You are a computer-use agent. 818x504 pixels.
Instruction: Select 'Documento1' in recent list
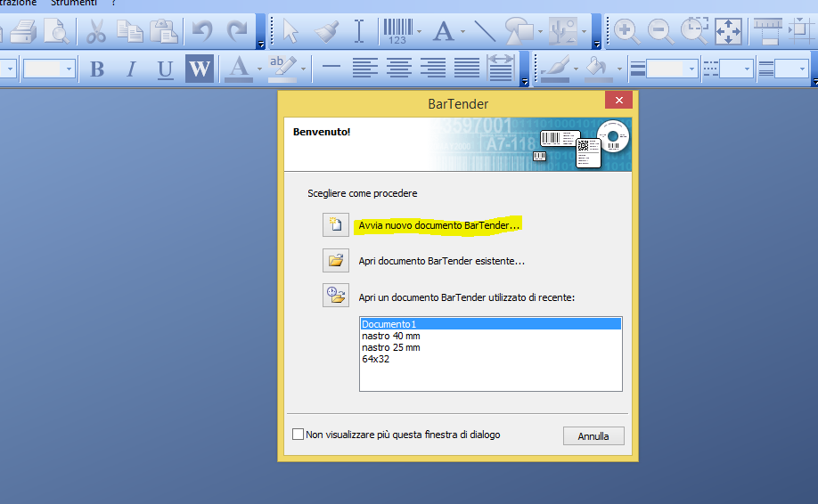(490, 323)
